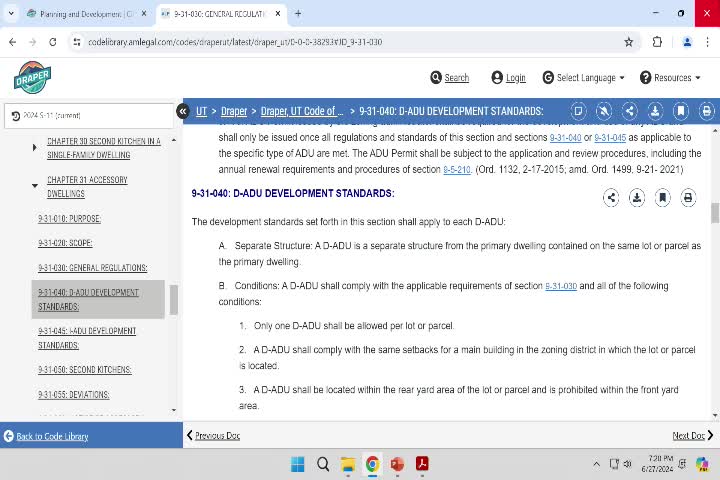
Task: Click Back to Code Library link
Action: [x=52, y=436]
